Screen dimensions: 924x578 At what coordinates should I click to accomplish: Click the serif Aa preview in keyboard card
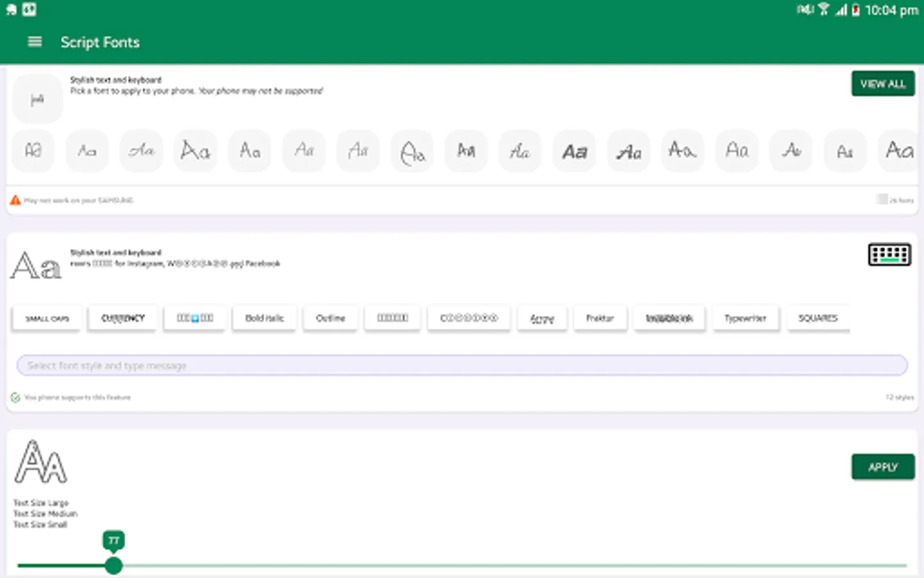[x=35, y=263]
